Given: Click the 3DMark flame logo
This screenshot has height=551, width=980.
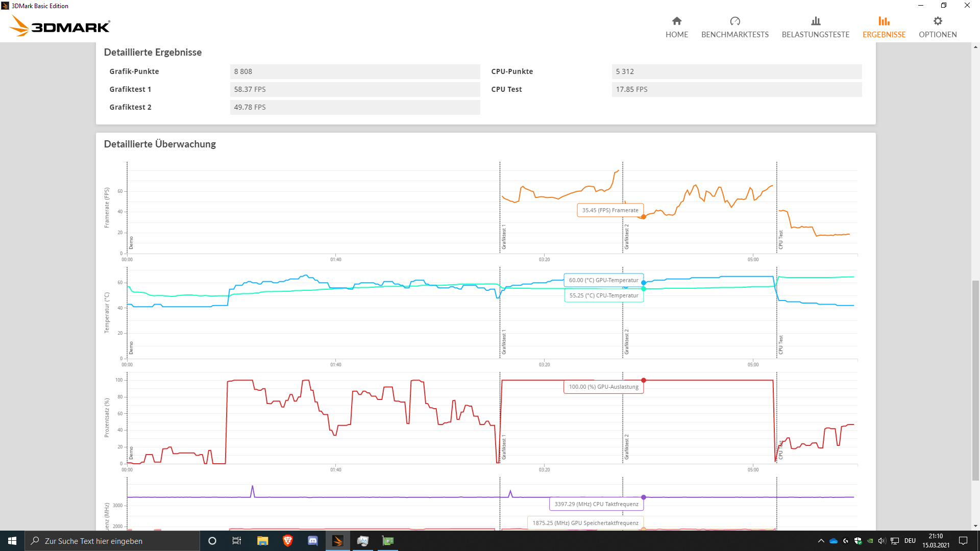Looking at the screenshot, I should click(20, 26).
